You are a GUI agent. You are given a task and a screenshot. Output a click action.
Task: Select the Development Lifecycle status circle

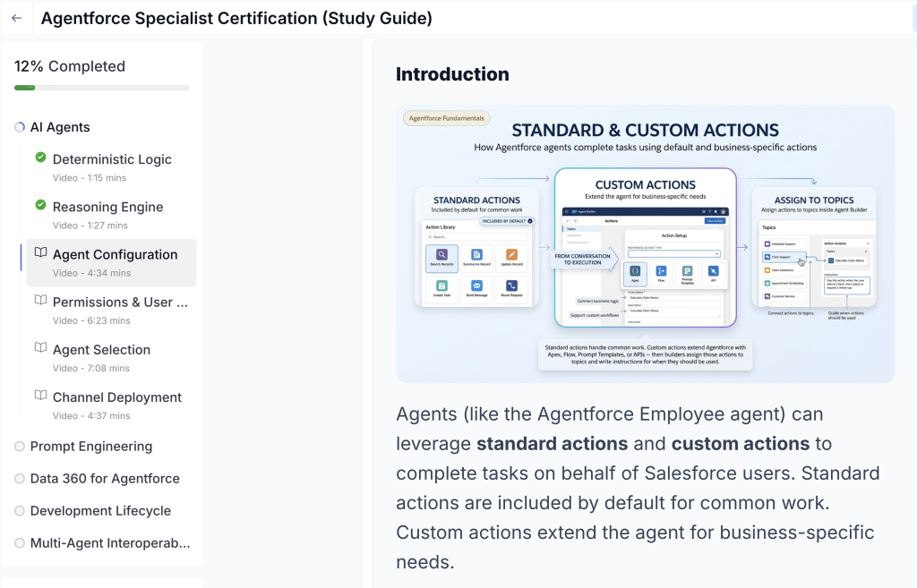pos(20,511)
